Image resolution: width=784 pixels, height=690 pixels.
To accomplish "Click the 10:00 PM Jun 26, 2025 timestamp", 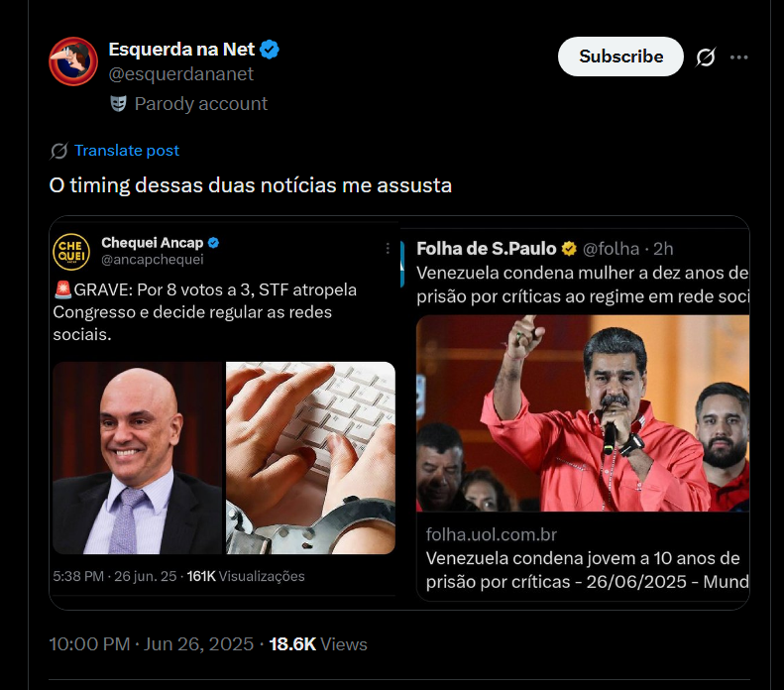I will 151,644.
